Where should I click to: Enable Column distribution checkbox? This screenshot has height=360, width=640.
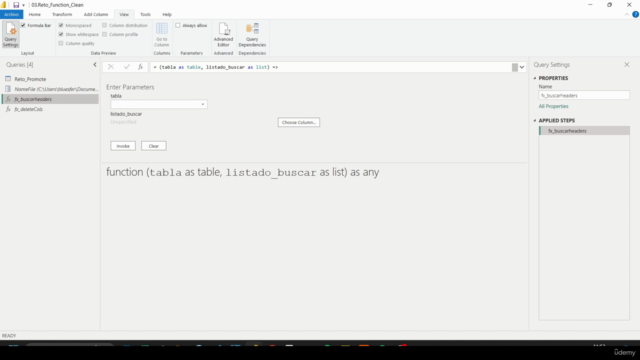coord(104,25)
